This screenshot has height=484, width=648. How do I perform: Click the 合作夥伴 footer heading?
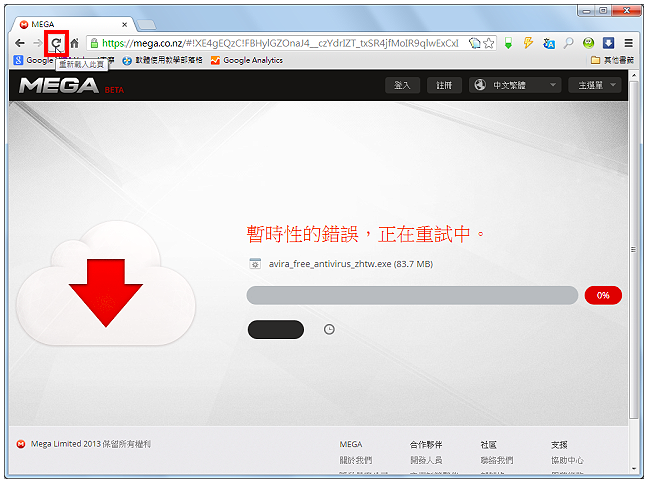(426, 445)
